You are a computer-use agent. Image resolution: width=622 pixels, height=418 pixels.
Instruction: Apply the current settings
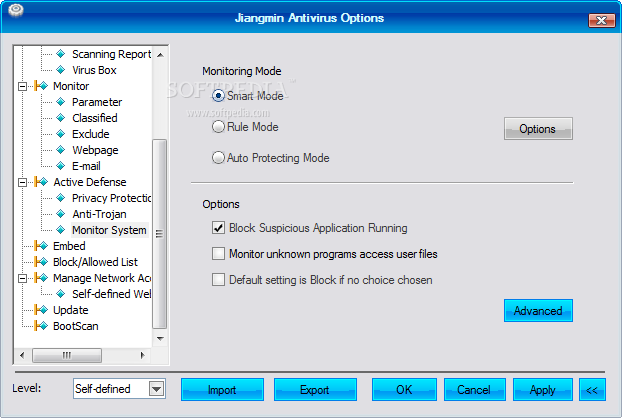tap(543, 389)
